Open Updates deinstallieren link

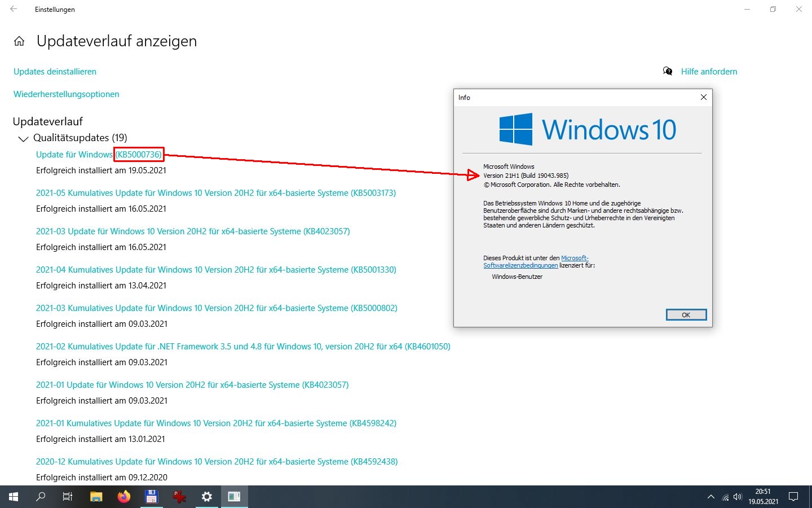(55, 72)
